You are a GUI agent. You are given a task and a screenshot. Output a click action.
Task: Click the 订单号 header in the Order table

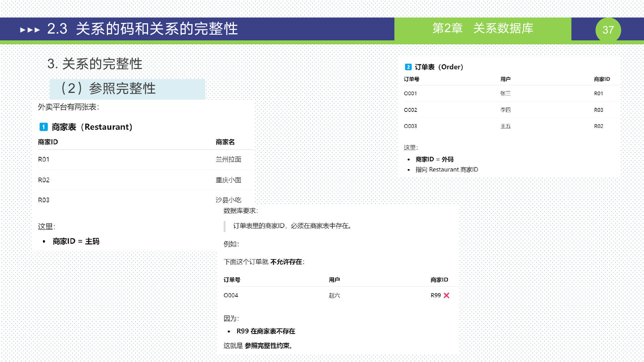(x=412, y=79)
